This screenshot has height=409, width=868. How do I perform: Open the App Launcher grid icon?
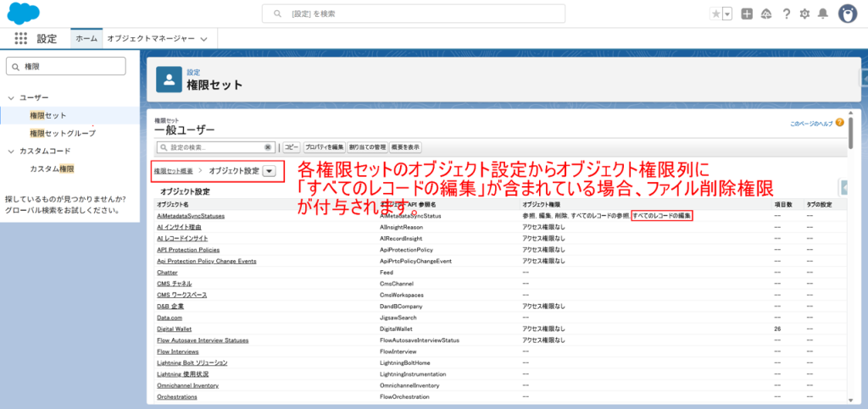pyautogui.click(x=20, y=38)
